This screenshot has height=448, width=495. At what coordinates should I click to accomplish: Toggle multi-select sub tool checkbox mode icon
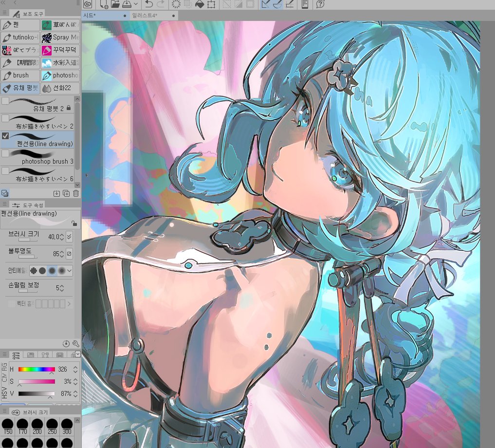[5, 193]
